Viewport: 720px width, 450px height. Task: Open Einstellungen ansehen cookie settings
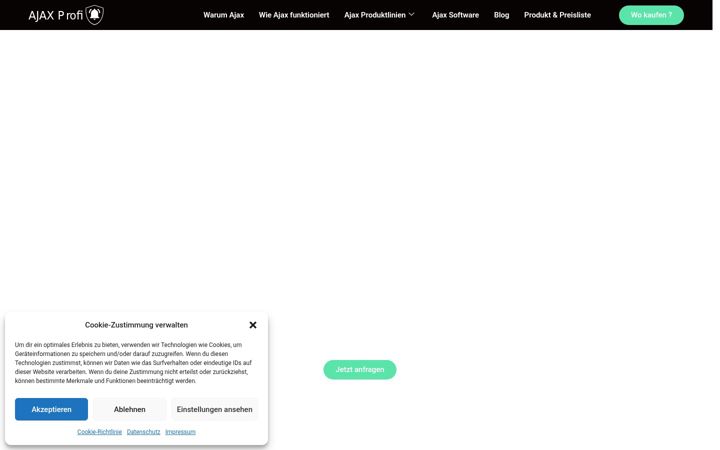pyautogui.click(x=214, y=409)
